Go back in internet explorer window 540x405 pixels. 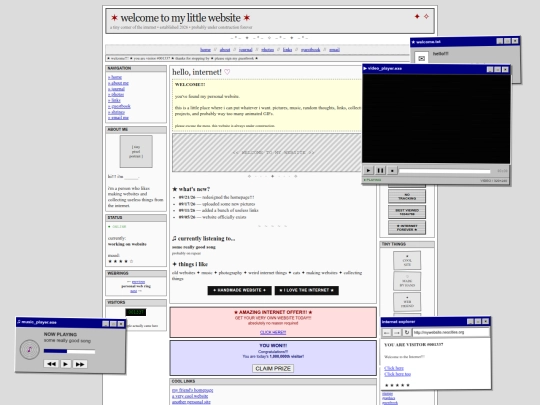point(387,332)
